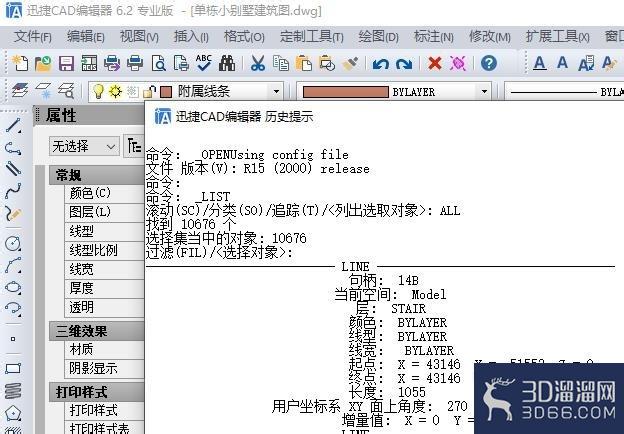
Task: Open the 格式(O) menu
Action: click(244, 37)
